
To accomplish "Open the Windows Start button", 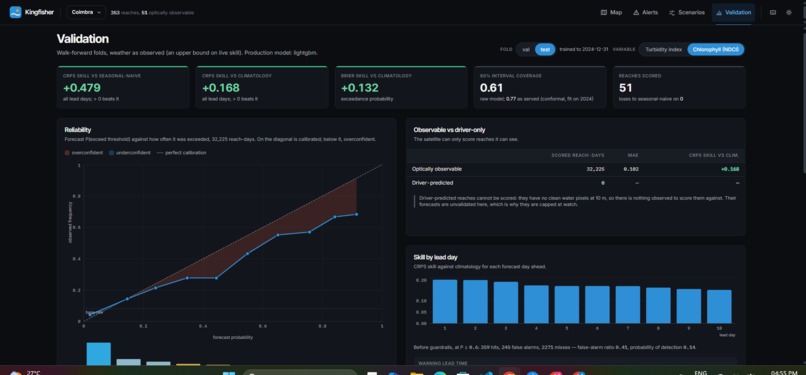I will pos(229,372).
